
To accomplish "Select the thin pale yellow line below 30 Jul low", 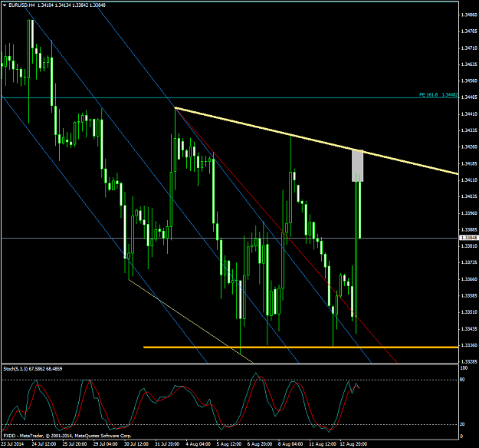I will pyautogui.click(x=191, y=321).
